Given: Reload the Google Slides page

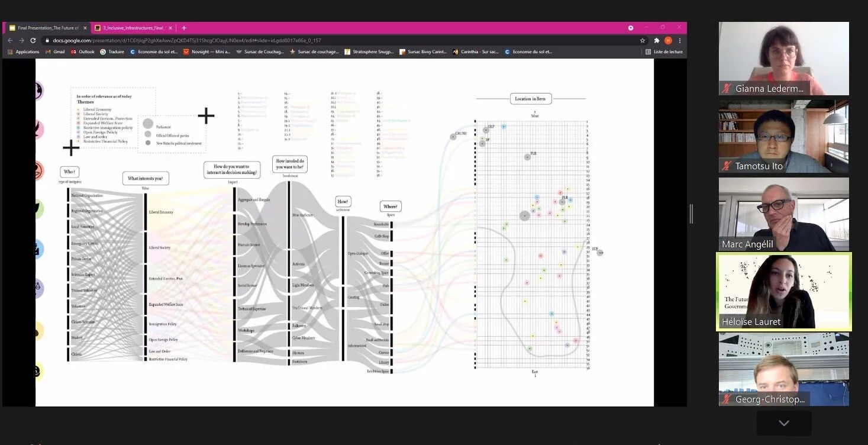Looking at the screenshot, I should 33,40.
